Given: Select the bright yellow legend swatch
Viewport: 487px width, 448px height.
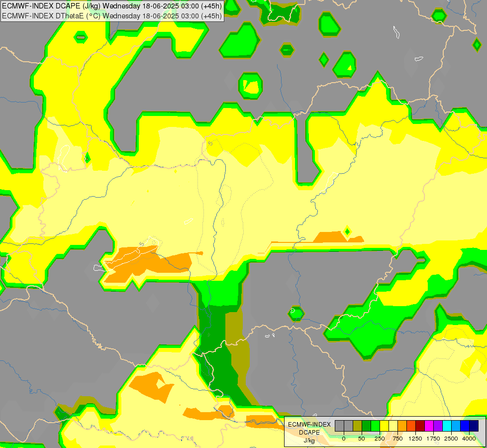Looking at the screenshot, I should (x=384, y=426).
